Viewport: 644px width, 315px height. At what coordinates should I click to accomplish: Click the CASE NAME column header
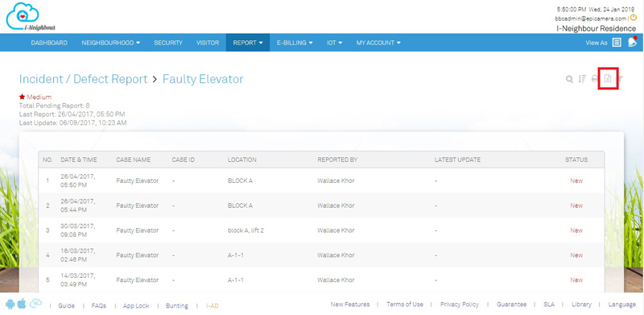coord(133,160)
